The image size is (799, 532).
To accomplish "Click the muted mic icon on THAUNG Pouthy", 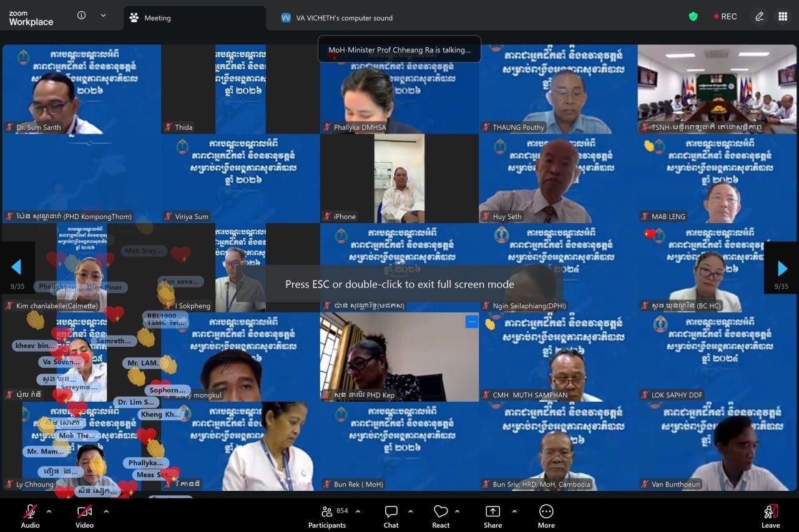I will 486,127.
